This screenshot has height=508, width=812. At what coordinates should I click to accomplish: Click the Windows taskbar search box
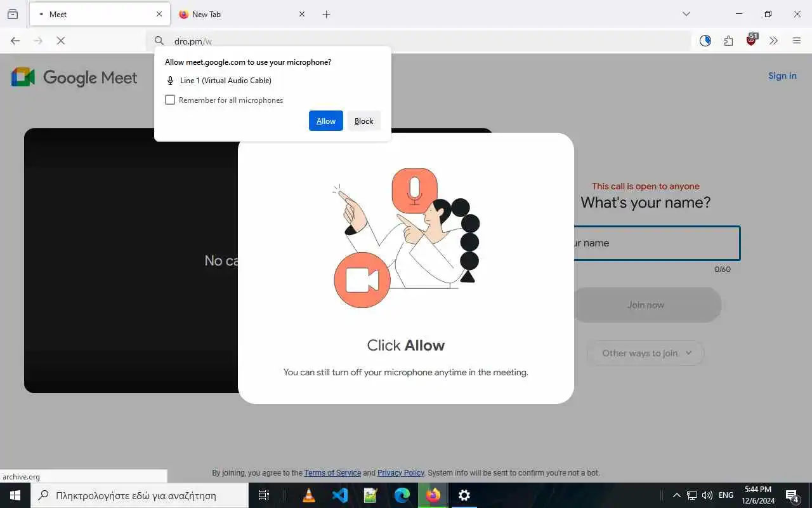(140, 495)
